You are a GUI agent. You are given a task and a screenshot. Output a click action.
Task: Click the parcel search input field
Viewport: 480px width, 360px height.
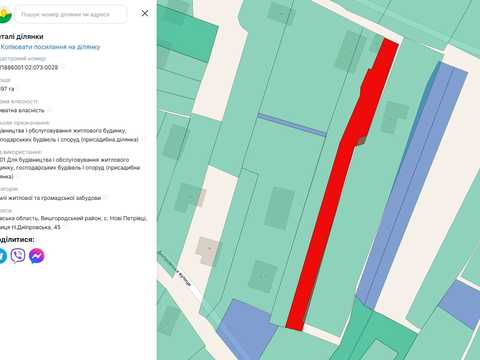click(x=71, y=14)
